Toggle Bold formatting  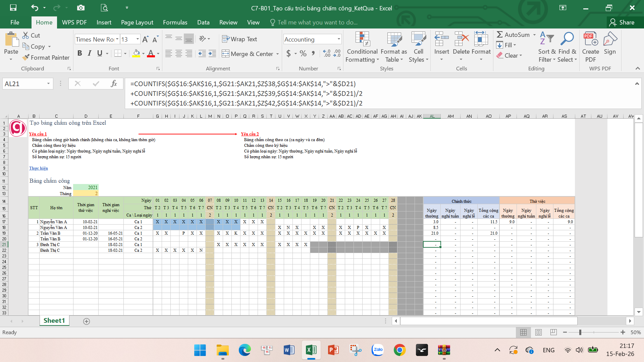pos(79,53)
